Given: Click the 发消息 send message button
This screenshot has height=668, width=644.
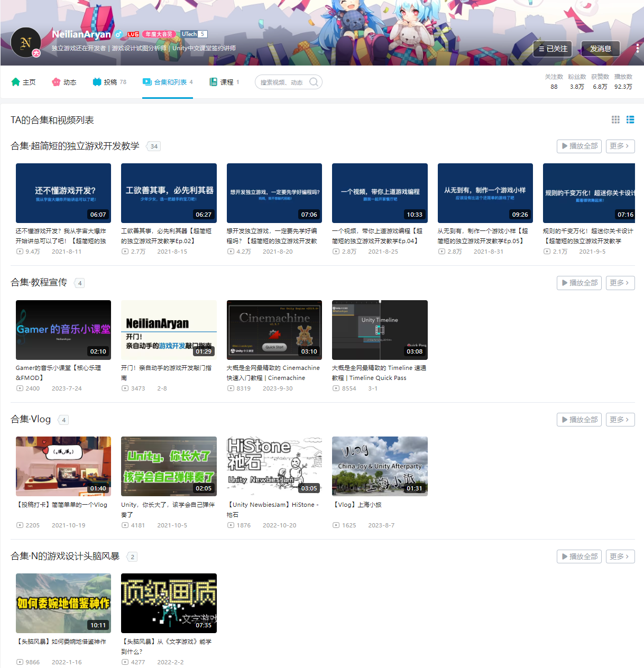Looking at the screenshot, I should (601, 49).
